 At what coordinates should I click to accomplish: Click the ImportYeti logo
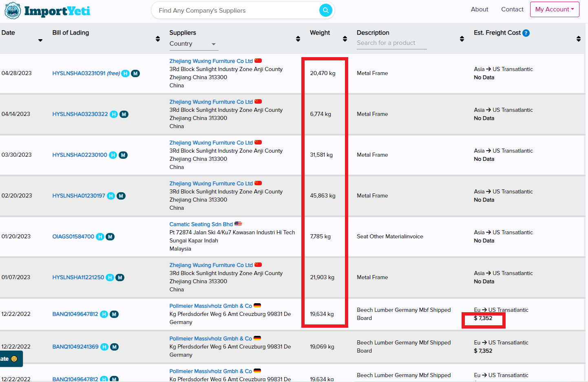pyautogui.click(x=47, y=11)
